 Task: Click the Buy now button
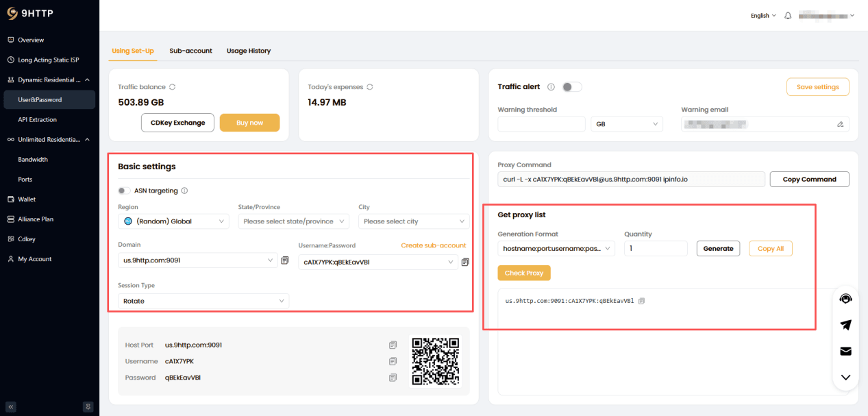click(249, 123)
